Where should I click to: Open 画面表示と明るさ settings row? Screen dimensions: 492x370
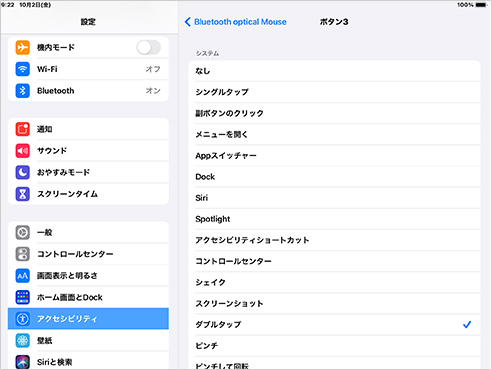point(88,276)
